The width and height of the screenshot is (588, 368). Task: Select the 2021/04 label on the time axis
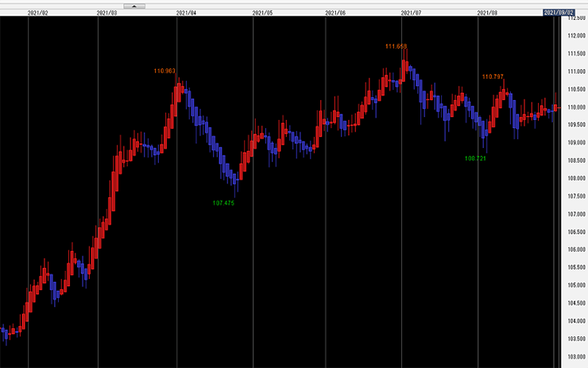click(x=186, y=13)
